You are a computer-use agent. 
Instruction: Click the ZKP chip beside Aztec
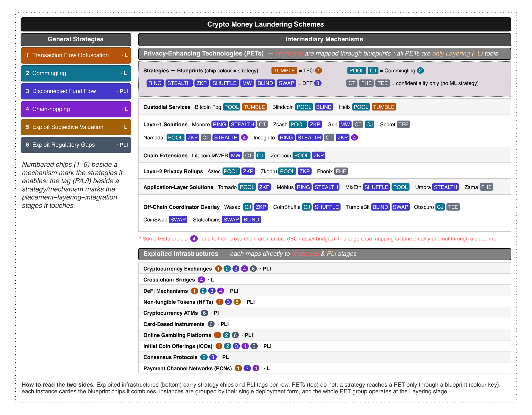pyautogui.click(x=248, y=171)
